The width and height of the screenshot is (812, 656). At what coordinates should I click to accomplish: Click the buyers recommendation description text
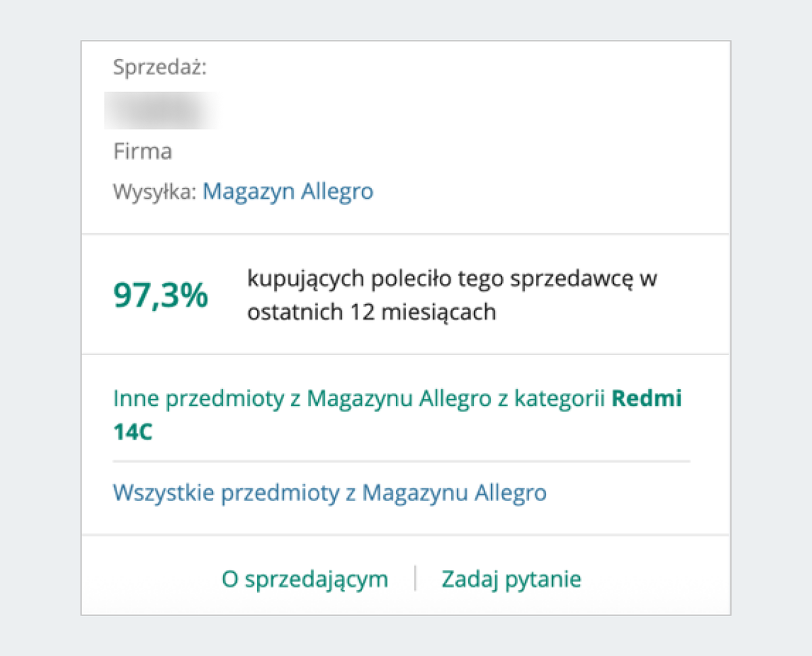pos(453,295)
